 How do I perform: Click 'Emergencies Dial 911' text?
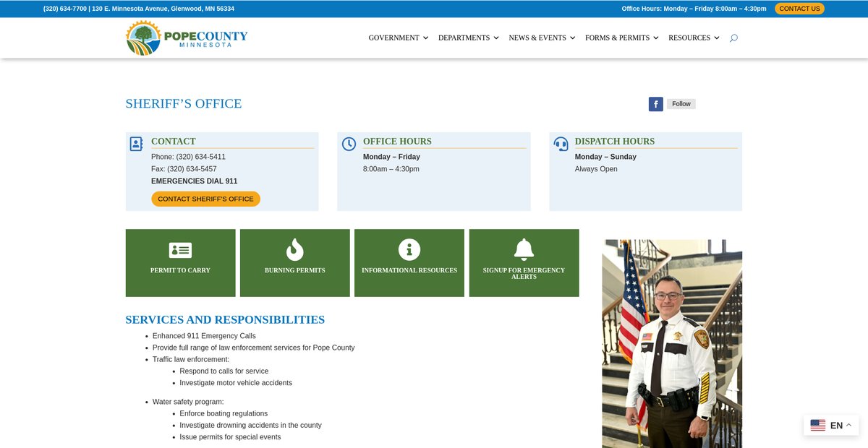pyautogui.click(x=194, y=181)
